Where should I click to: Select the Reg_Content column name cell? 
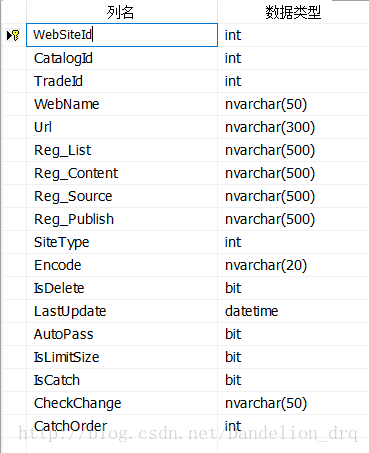tap(122, 173)
